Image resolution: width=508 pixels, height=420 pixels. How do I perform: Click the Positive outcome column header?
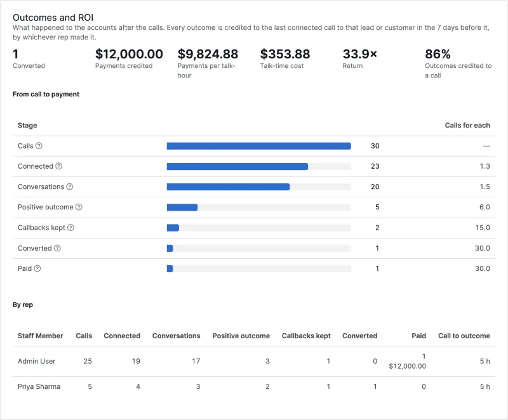[x=241, y=336]
